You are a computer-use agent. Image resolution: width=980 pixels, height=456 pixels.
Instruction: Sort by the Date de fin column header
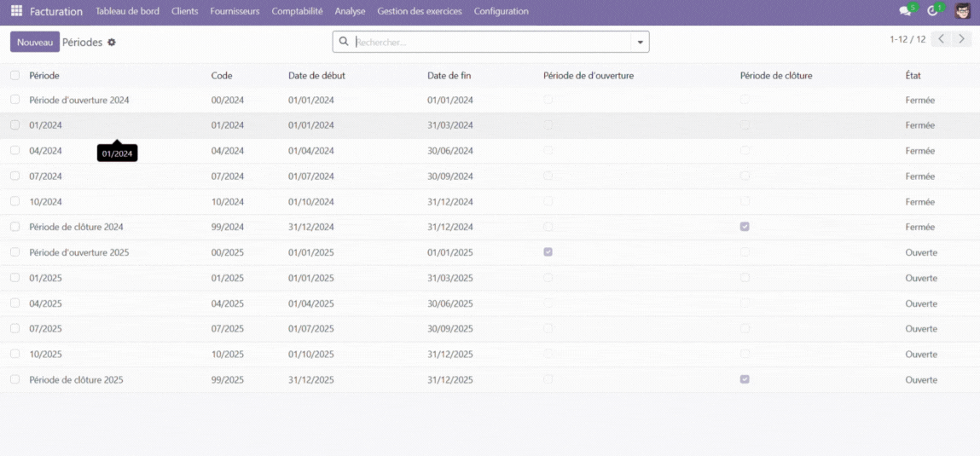(449, 76)
